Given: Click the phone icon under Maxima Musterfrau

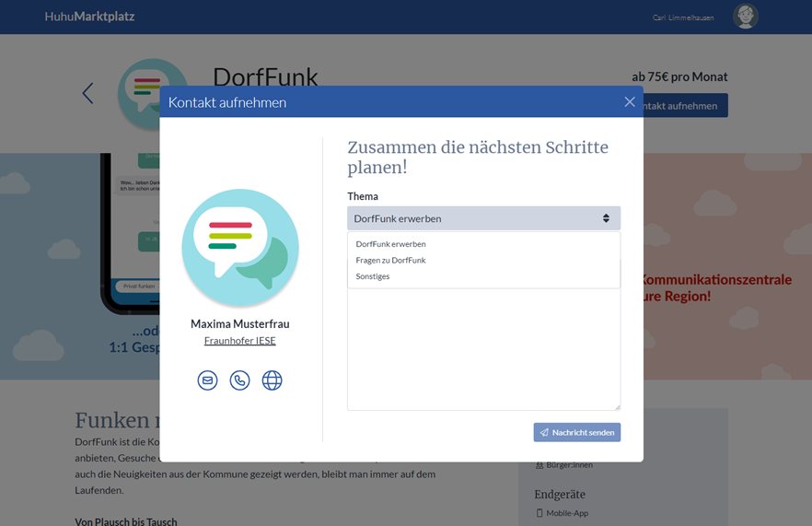Looking at the screenshot, I should tap(239, 380).
